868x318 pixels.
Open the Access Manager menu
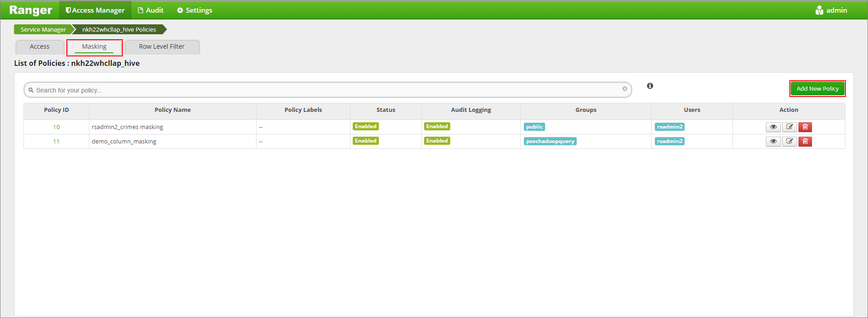(x=95, y=10)
